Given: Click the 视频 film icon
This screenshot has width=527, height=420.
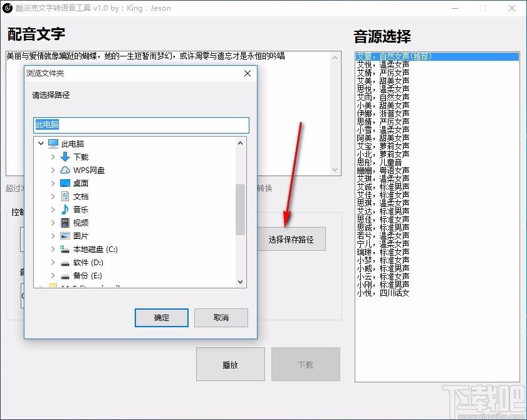Looking at the screenshot, I should point(65,223).
